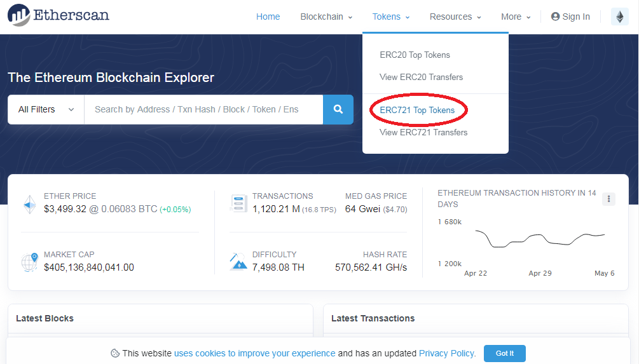
Task: Select ERC721 Top Tokens
Action: click(x=417, y=111)
